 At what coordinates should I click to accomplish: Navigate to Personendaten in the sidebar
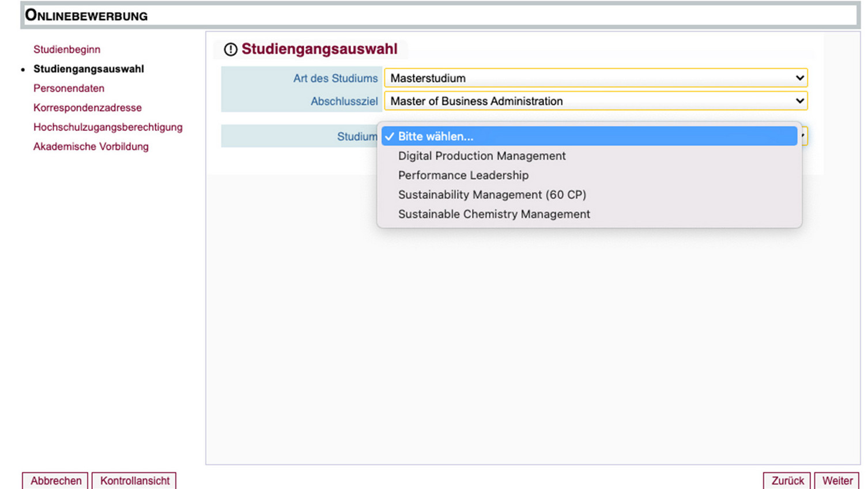pos(69,88)
